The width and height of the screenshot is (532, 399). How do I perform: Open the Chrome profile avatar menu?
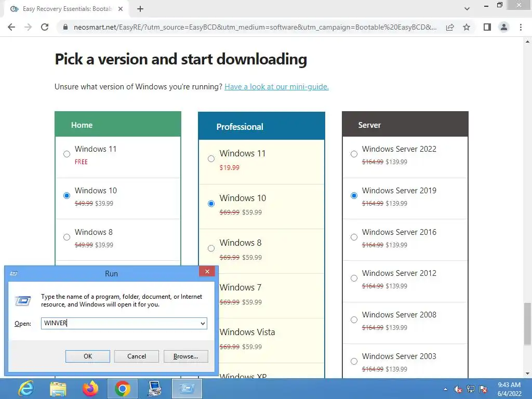pos(504,27)
